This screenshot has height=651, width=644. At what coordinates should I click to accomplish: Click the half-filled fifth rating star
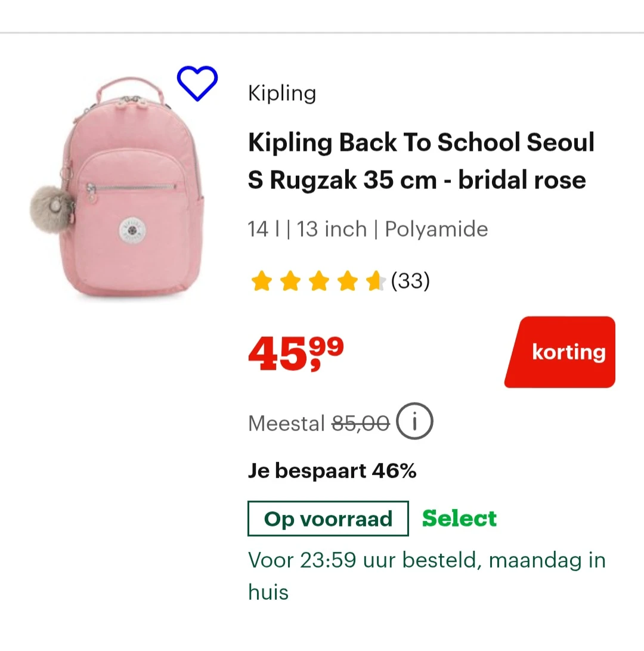375,281
